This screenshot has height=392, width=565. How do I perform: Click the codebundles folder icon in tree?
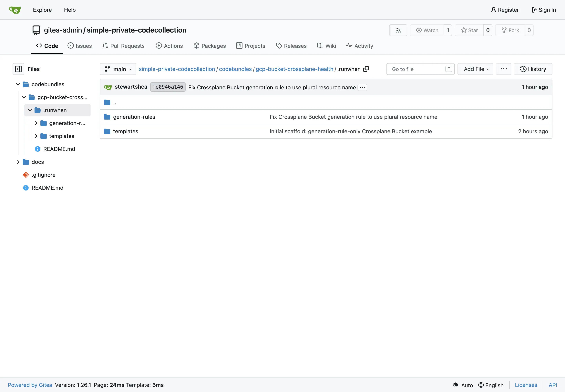[x=26, y=84]
